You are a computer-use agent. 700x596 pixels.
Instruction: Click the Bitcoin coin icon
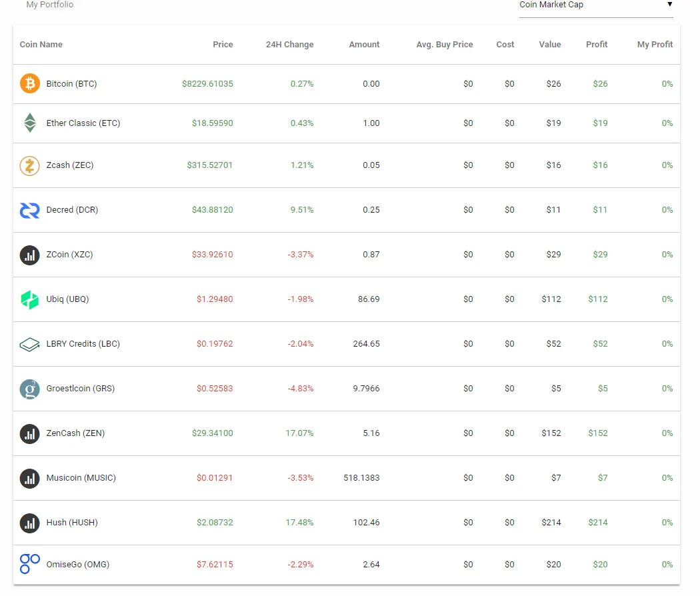[x=29, y=83]
